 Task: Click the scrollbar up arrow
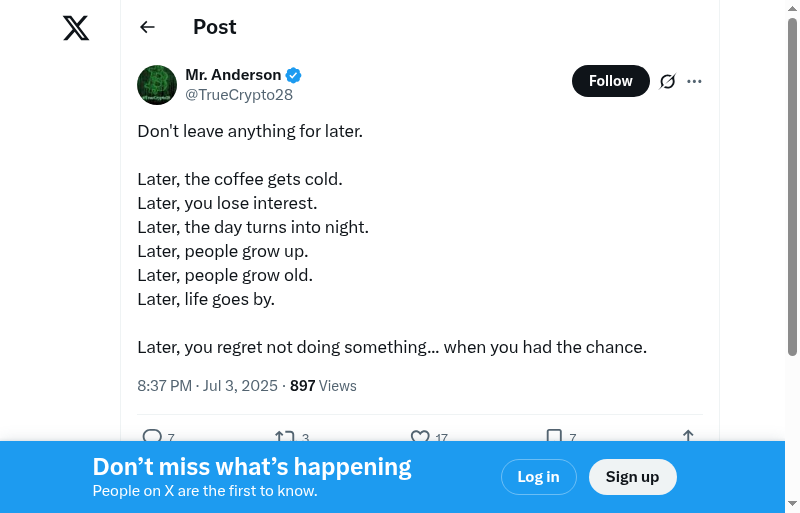point(792,9)
